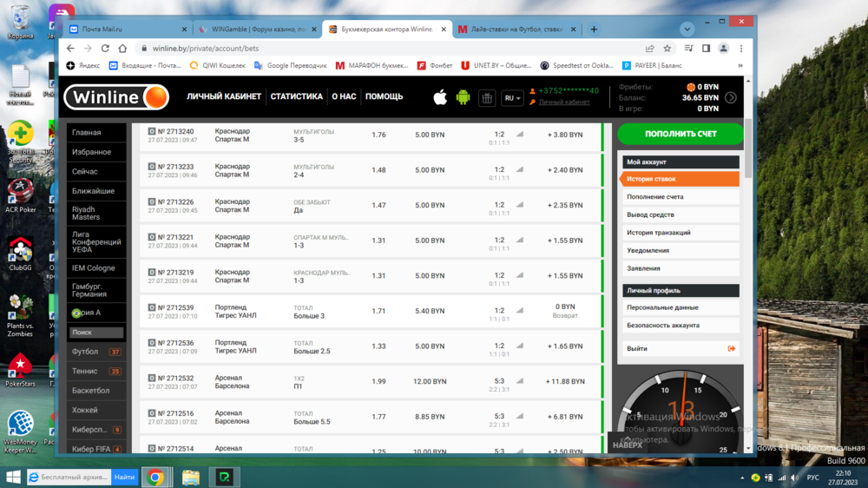The height and width of the screenshot is (488, 868).
Task: Click the Android app icon
Action: [x=463, y=97]
